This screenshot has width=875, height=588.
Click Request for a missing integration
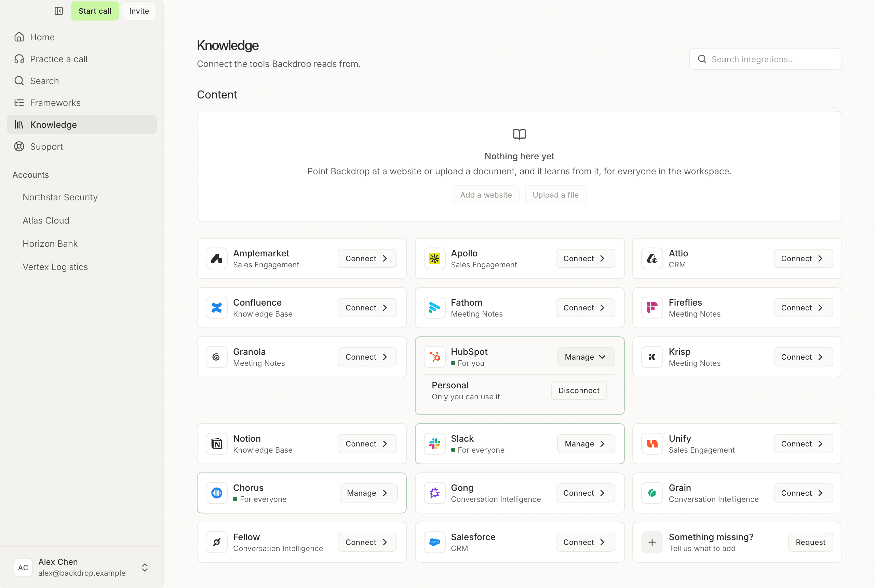[x=810, y=542]
